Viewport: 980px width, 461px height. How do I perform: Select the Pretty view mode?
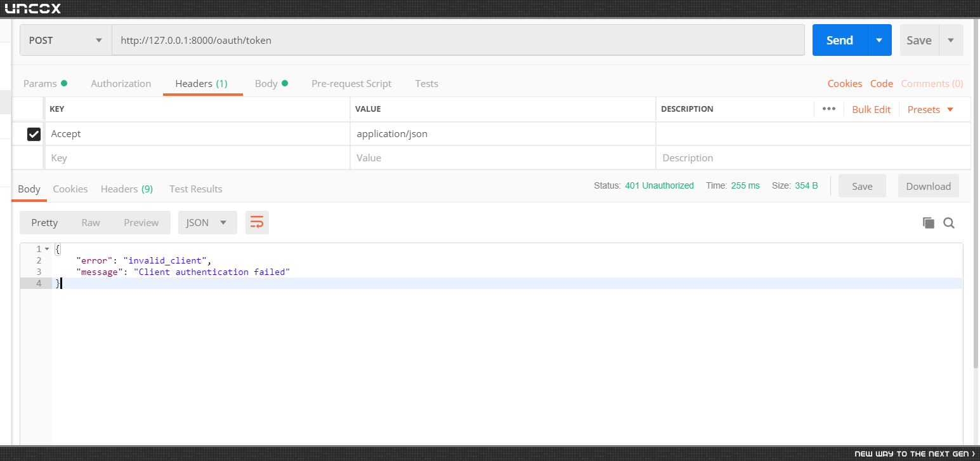tap(44, 222)
